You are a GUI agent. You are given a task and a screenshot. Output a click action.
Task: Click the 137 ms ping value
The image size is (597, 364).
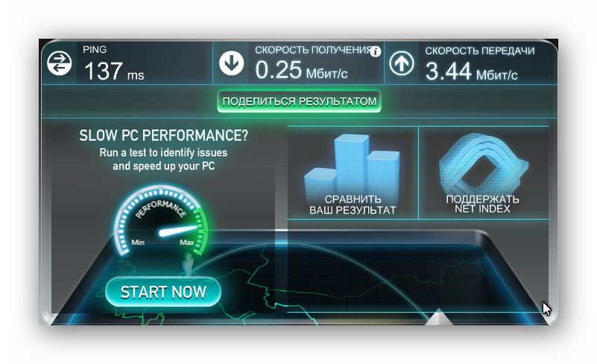(x=114, y=71)
